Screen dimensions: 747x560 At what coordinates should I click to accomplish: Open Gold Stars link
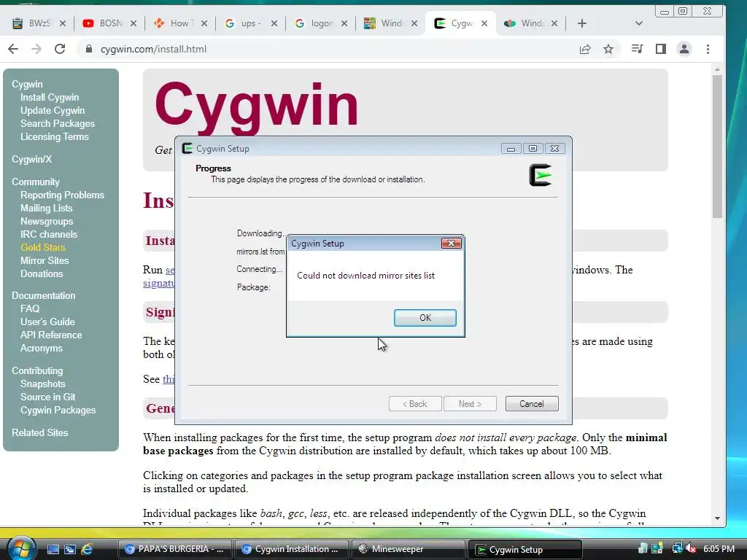pyautogui.click(x=43, y=247)
